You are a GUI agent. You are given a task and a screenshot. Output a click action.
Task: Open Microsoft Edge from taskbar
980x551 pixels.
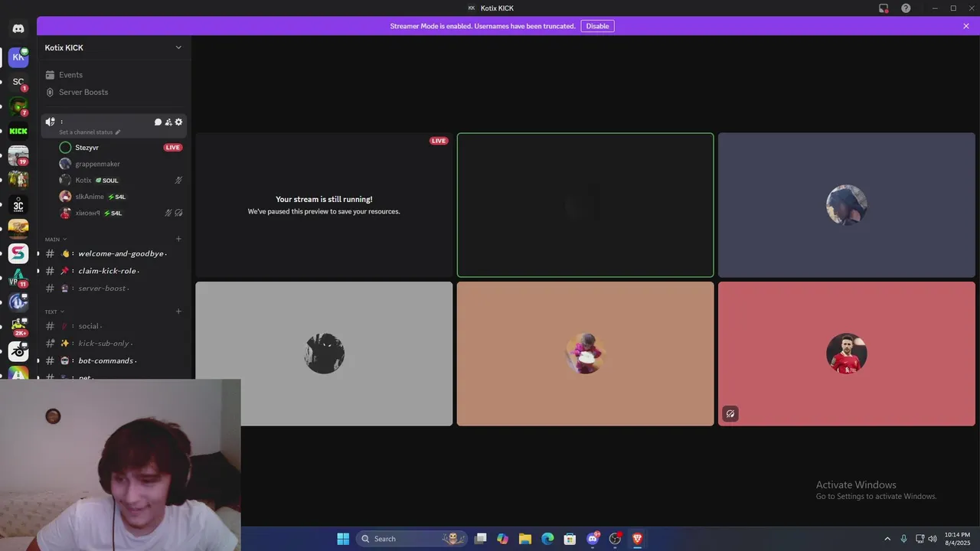point(547,539)
